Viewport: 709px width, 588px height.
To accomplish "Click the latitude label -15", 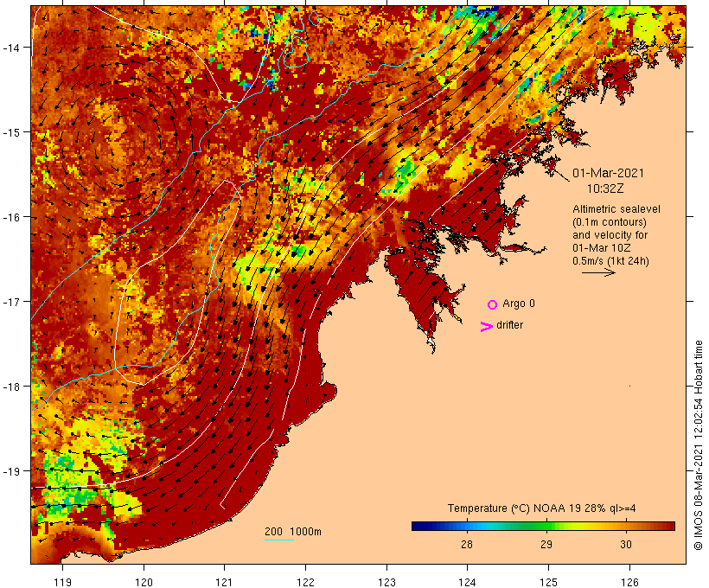I will (x=11, y=132).
